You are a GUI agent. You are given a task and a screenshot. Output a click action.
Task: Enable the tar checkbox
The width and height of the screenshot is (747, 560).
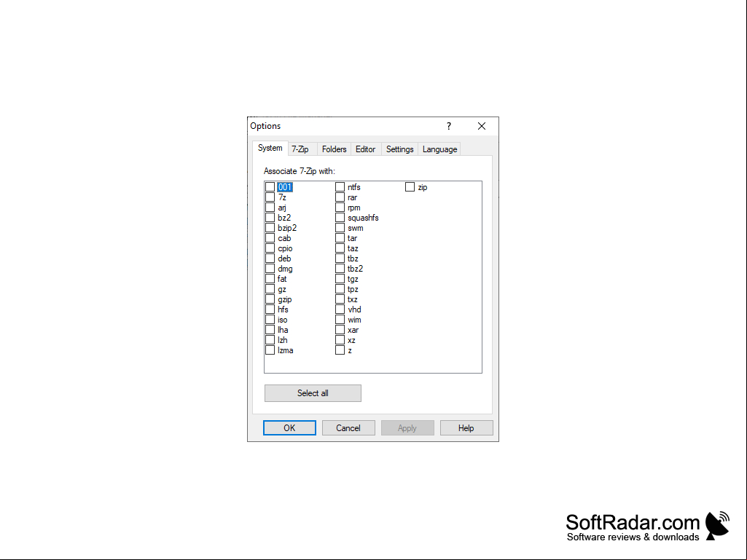click(340, 238)
